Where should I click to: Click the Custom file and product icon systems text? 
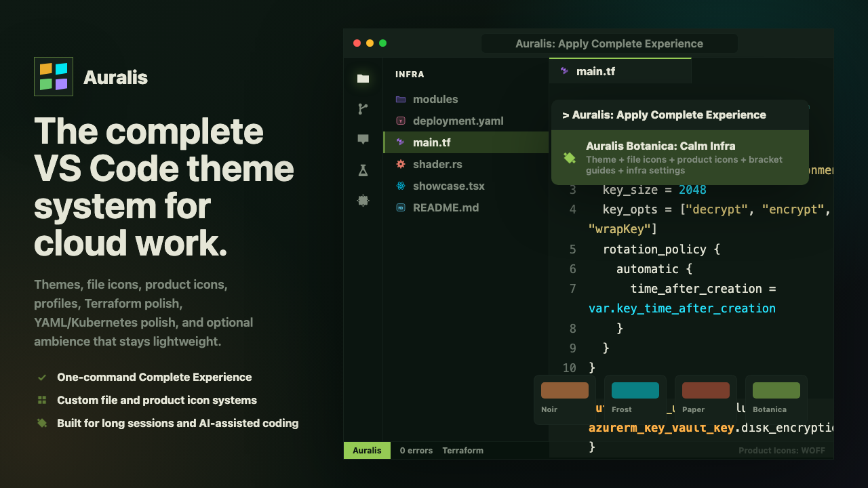(x=157, y=401)
